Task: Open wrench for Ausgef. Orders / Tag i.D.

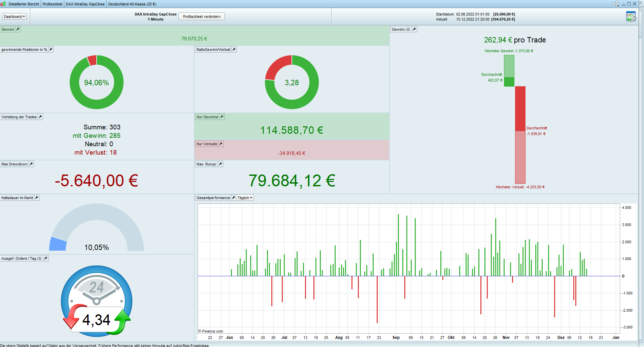Action: [46, 258]
